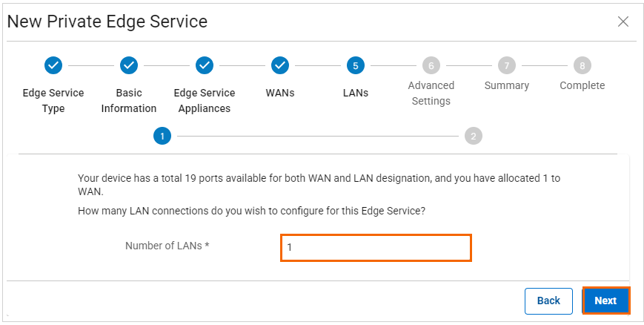The height and width of the screenshot is (325, 644).
Task: Click the Edge Service Type completed checkmark
Action: click(x=53, y=65)
